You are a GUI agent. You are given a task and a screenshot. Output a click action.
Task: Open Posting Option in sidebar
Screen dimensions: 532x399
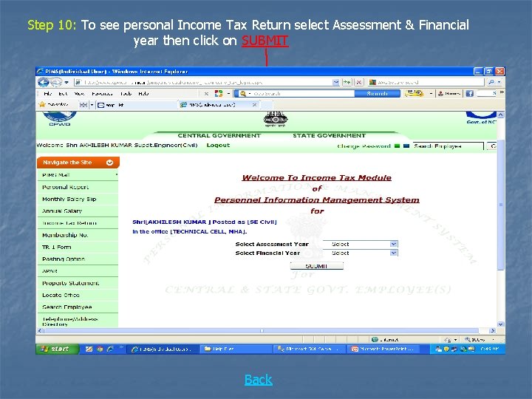(78, 259)
